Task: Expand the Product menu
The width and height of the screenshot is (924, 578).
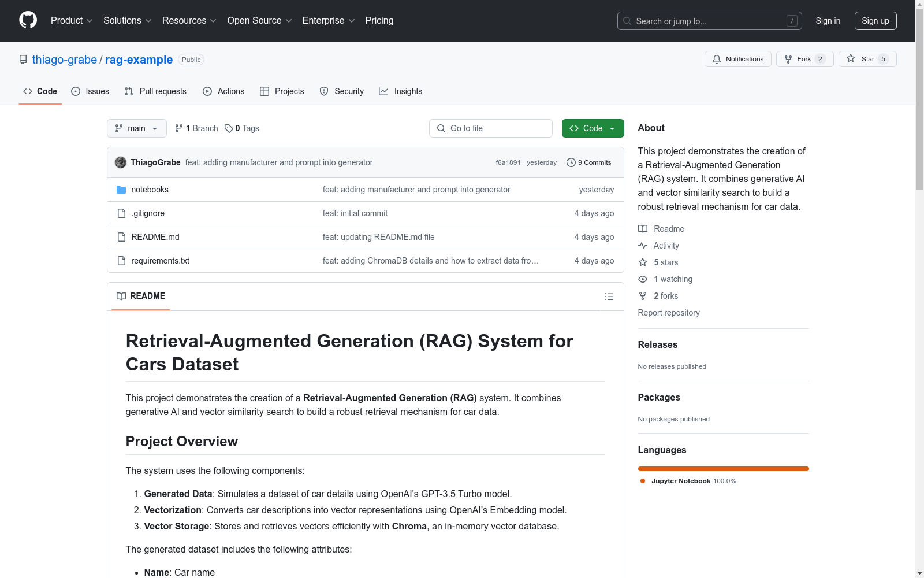Action: (72, 21)
